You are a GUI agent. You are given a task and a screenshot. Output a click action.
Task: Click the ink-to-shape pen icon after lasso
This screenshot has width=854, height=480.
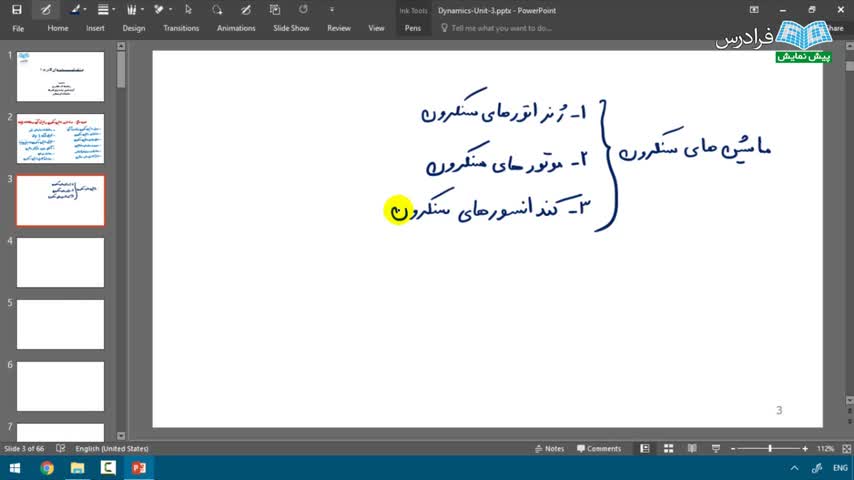coord(246,10)
